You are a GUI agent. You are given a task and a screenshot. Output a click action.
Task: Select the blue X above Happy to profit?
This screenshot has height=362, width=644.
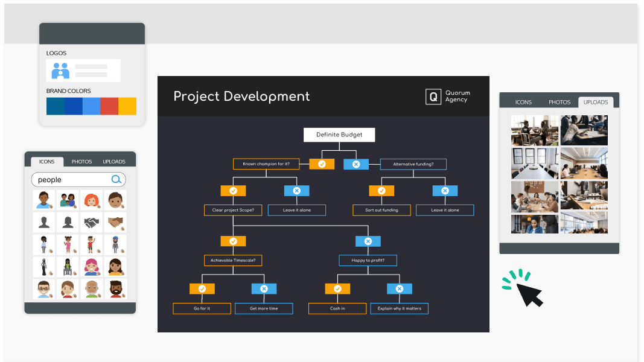pyautogui.click(x=368, y=241)
